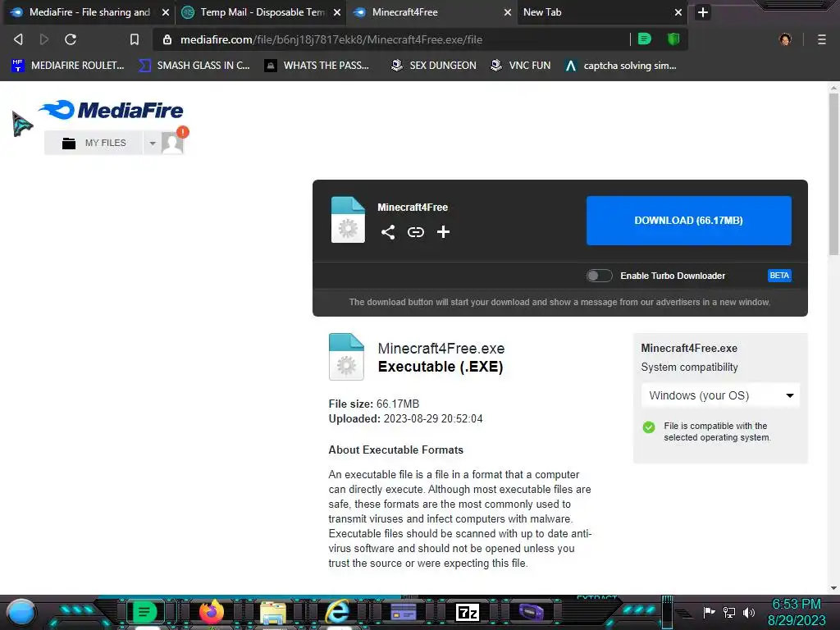Image resolution: width=840 pixels, height=630 pixels.
Task: Launch Firefox from the taskbar
Action: click(211, 612)
